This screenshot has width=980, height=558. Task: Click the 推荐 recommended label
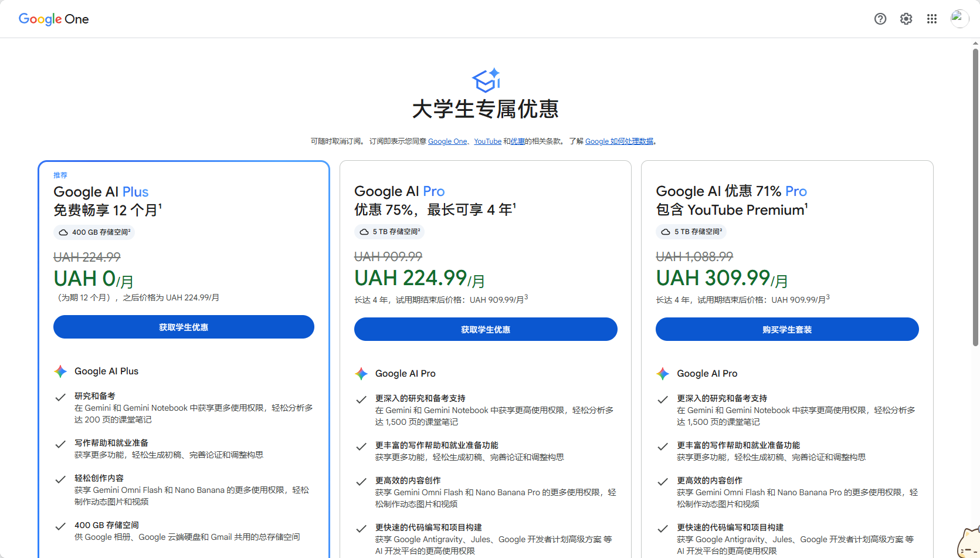60,175
